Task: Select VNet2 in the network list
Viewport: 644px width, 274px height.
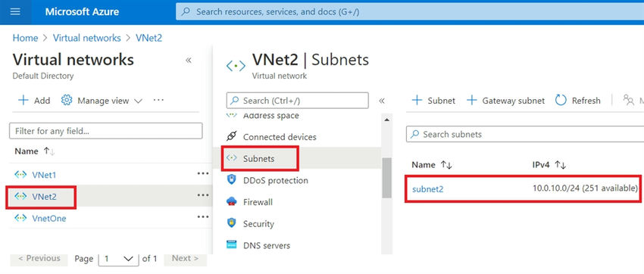Action: [44, 197]
